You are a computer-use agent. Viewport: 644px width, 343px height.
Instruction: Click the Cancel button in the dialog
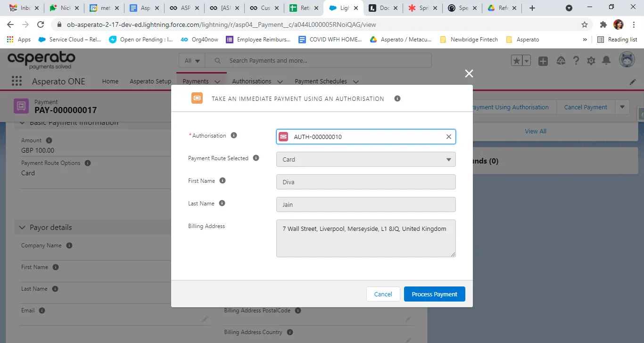tap(383, 294)
